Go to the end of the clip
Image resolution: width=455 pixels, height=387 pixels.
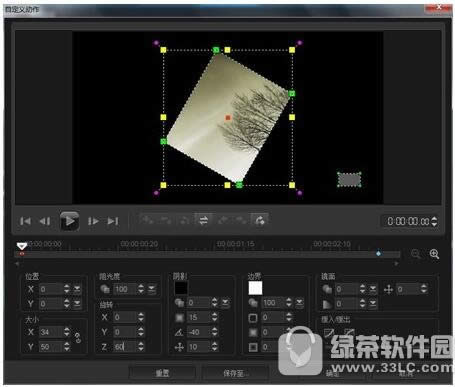click(113, 221)
